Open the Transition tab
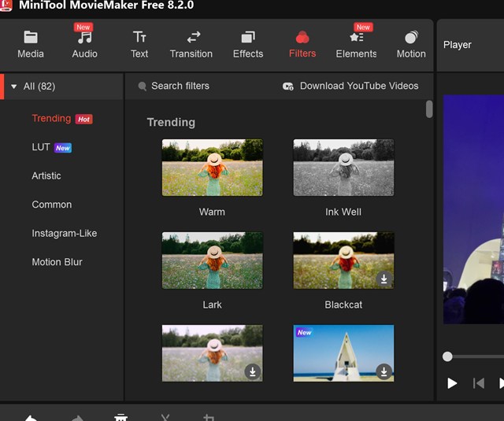The height and width of the screenshot is (421, 504). [x=191, y=44]
